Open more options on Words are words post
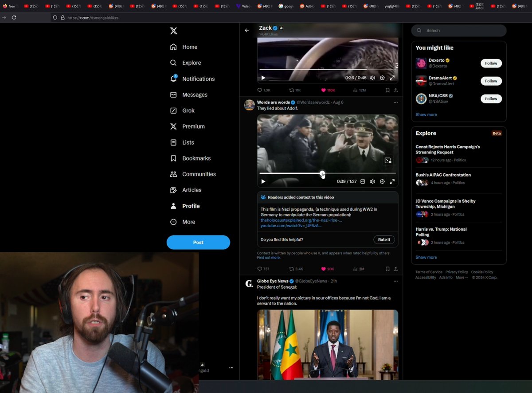This screenshot has width=532, height=393. pyautogui.click(x=396, y=102)
